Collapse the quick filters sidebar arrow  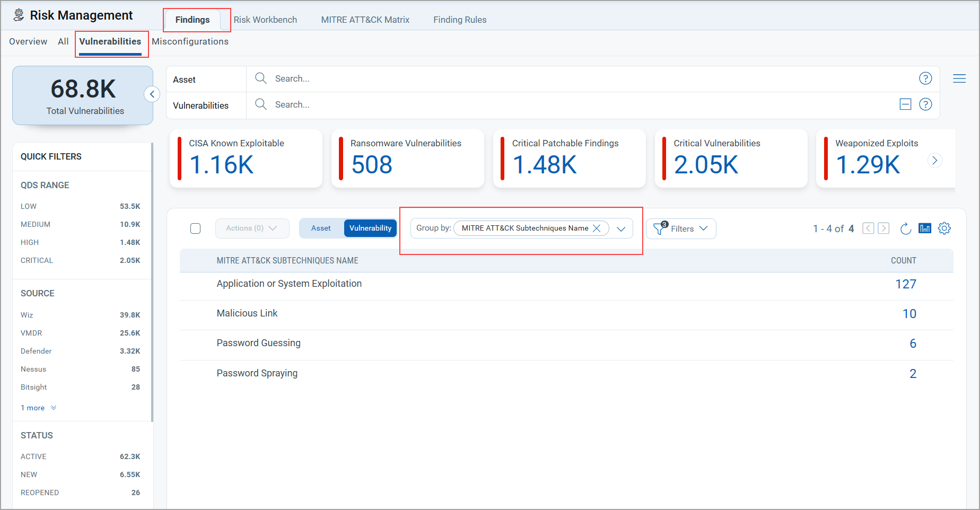click(x=152, y=94)
